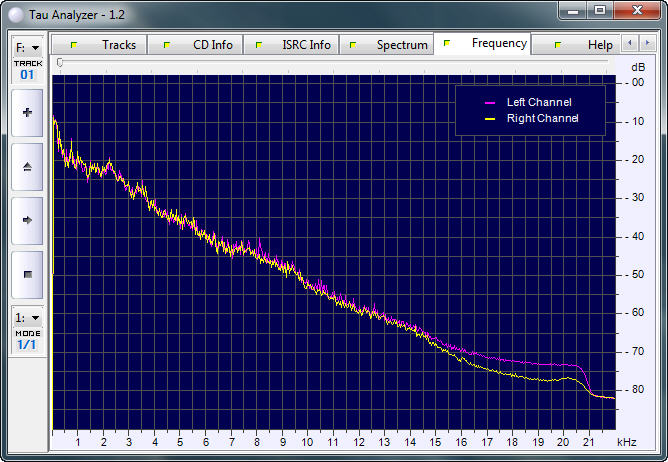
Task: Click the ISRC Info tab indicator icon
Action: click(259, 45)
